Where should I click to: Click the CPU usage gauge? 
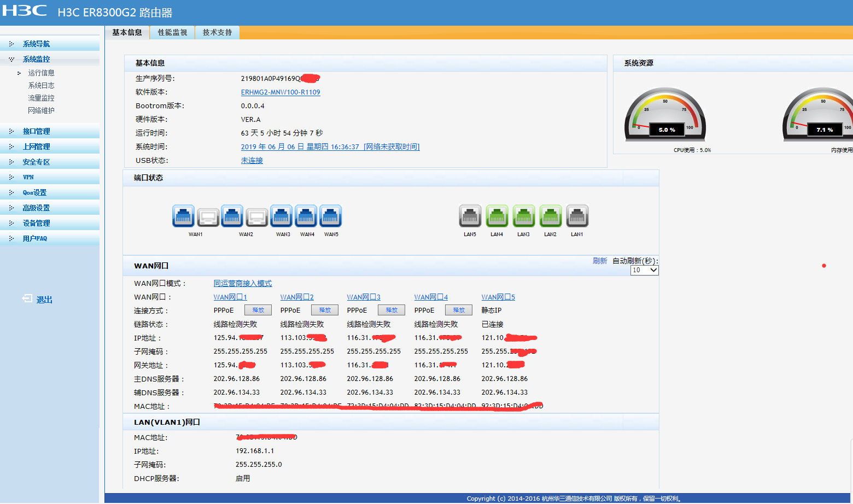[x=665, y=115]
